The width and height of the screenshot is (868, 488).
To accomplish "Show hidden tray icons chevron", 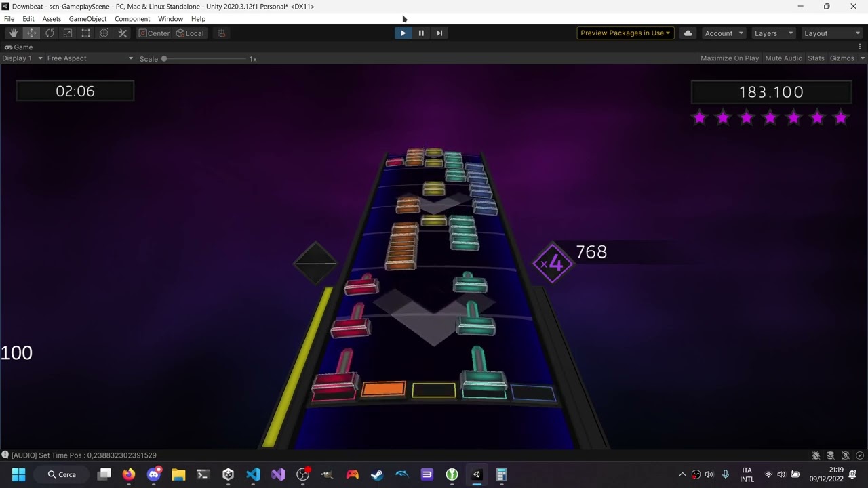I will [682, 474].
